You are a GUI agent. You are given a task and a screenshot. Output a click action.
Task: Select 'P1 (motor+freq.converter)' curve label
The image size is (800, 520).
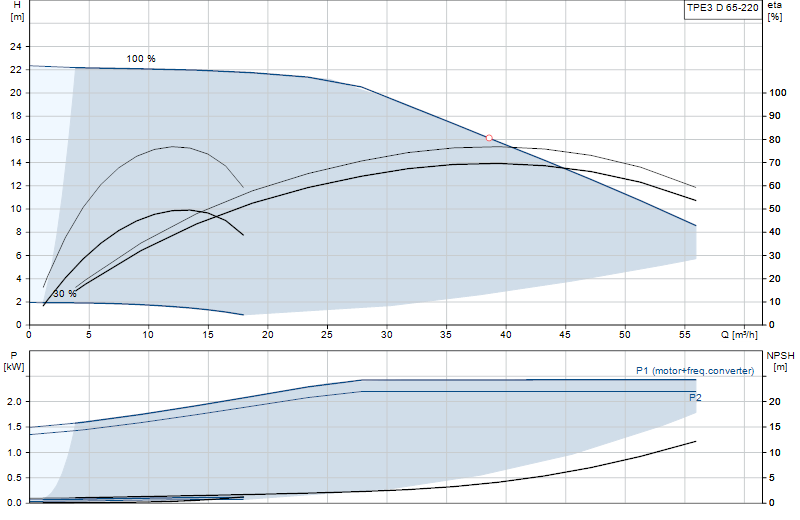[695, 371]
